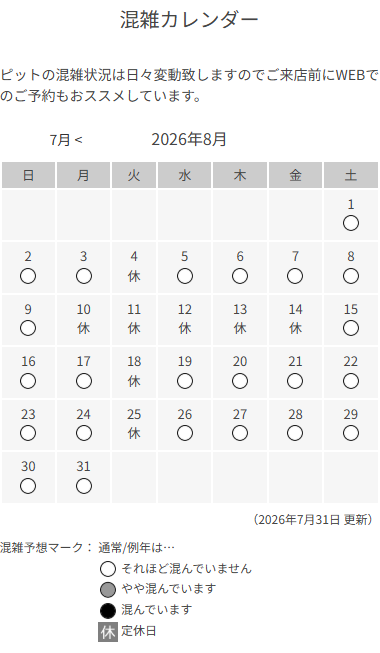This screenshot has height=653, width=380.
Task: Select the date cell for August 23
Action: click(x=28, y=425)
